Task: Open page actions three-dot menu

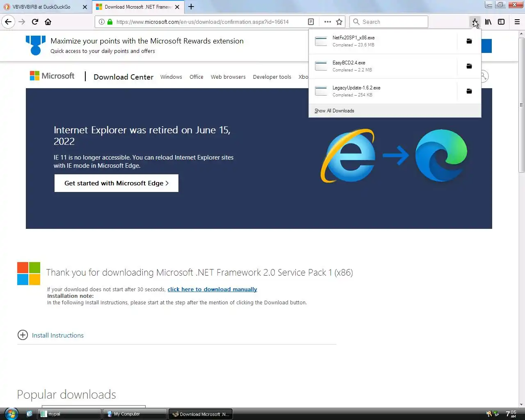Action: 327,22
